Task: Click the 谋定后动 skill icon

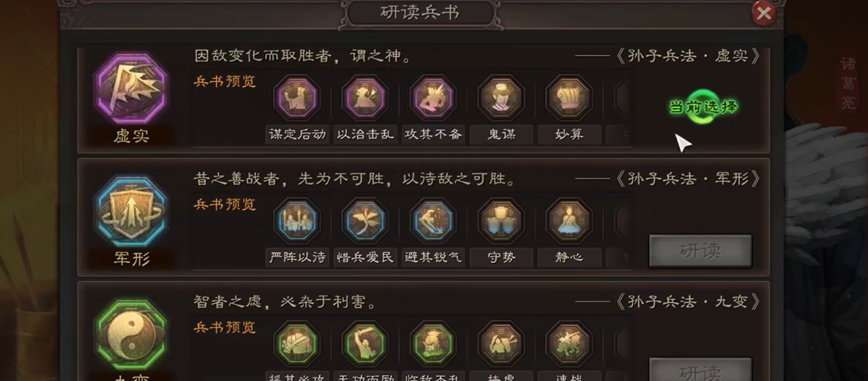Action: coord(297,98)
